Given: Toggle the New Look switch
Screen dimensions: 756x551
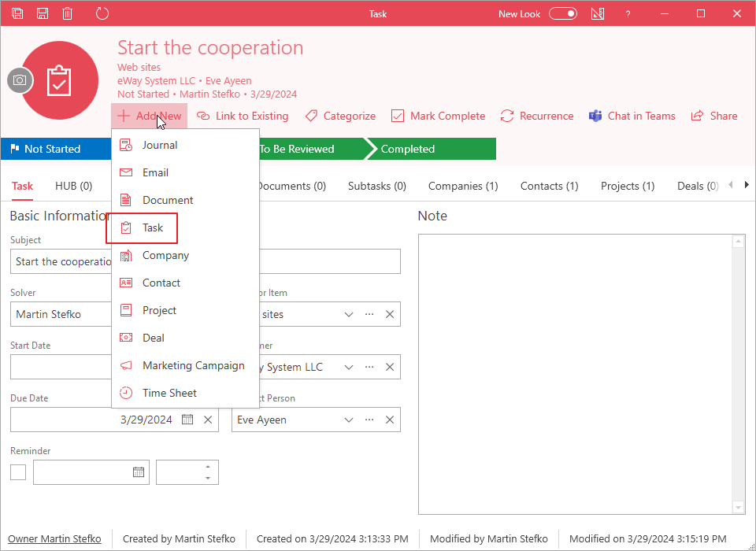Looking at the screenshot, I should pos(563,13).
